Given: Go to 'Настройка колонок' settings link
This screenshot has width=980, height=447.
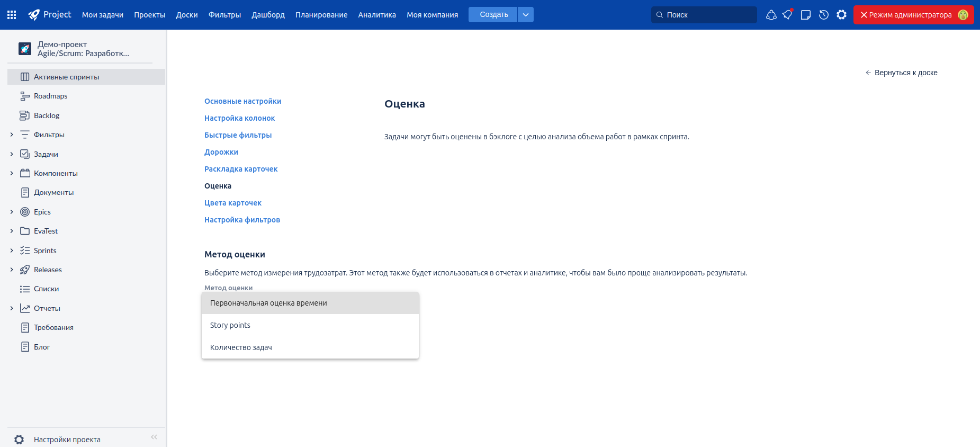Looking at the screenshot, I should pyautogui.click(x=239, y=118).
